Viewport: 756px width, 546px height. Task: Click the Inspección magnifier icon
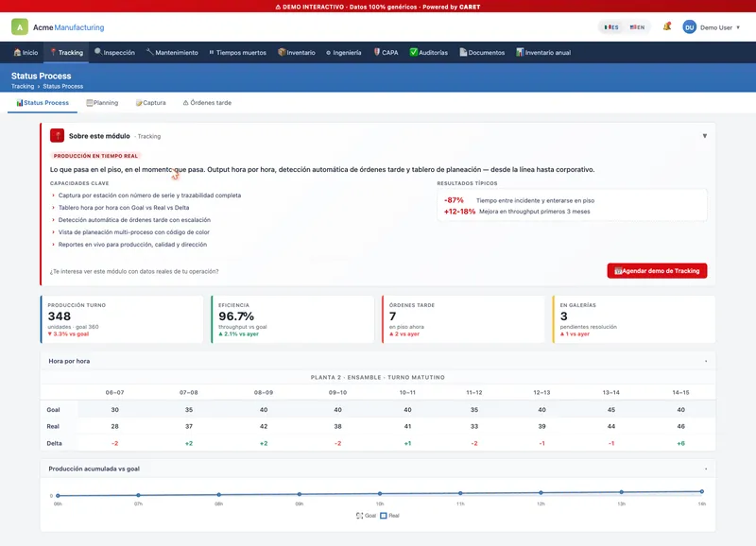tap(98, 52)
